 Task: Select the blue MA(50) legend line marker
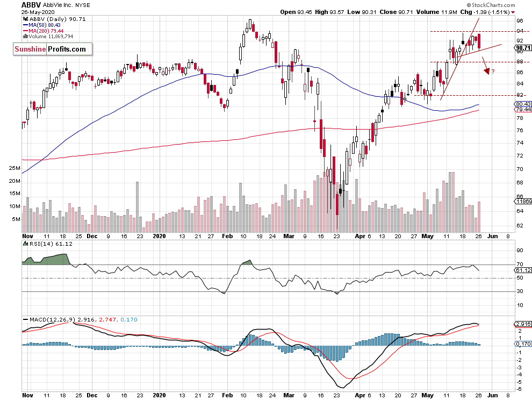tap(25, 25)
